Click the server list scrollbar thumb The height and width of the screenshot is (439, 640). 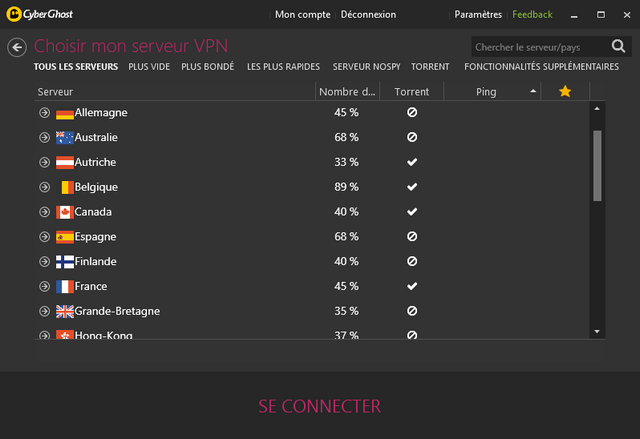597,166
